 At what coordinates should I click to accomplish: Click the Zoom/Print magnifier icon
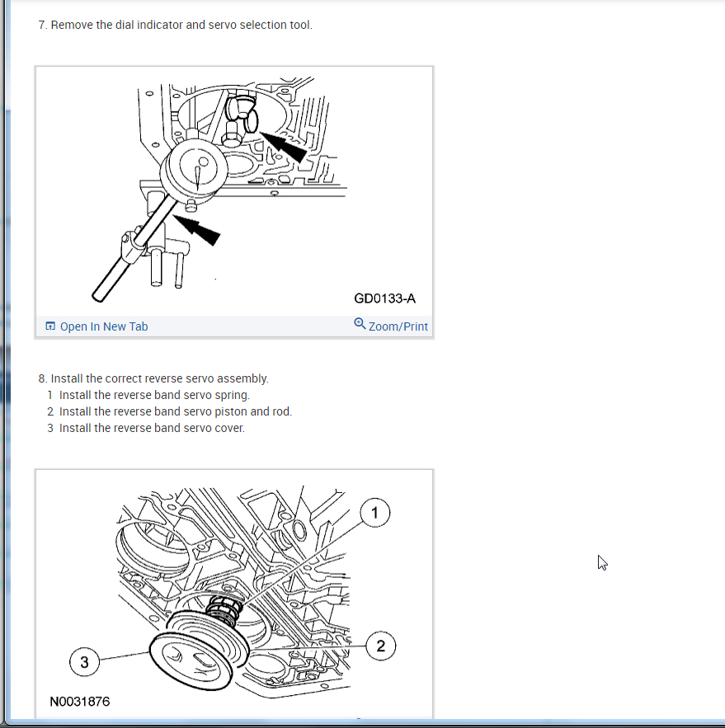(x=360, y=324)
